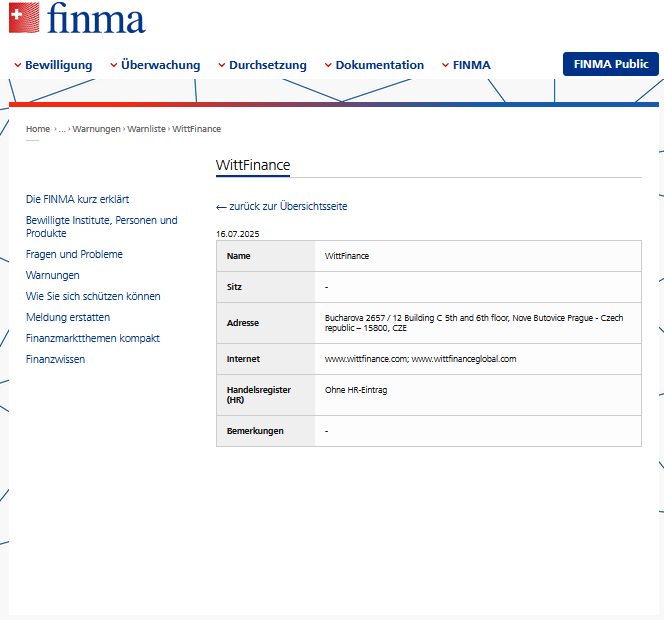Click the Sitz row label
Screen dimensions: 664x620
[x=234, y=287]
